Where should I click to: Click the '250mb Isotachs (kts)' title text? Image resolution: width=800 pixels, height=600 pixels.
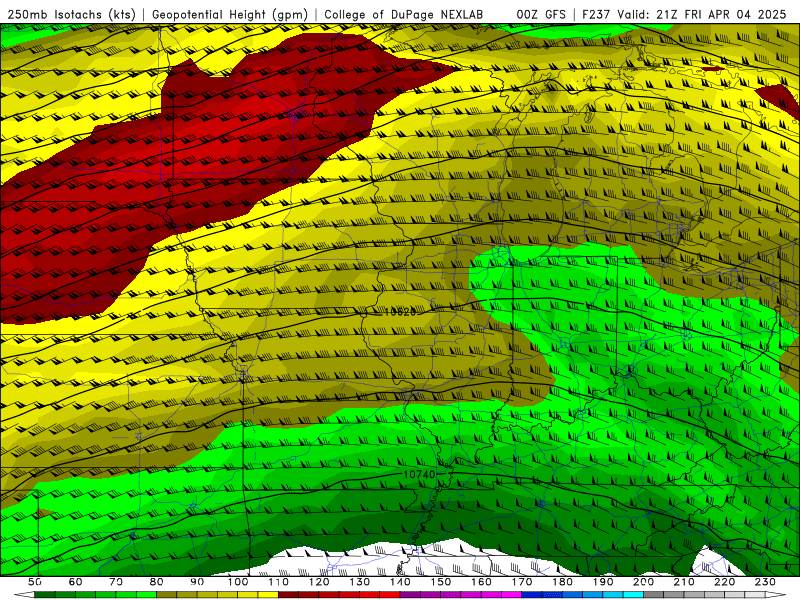coord(71,14)
